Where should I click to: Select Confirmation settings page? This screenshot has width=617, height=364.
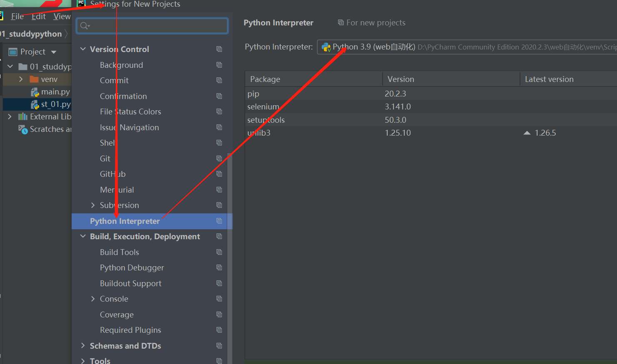[123, 96]
